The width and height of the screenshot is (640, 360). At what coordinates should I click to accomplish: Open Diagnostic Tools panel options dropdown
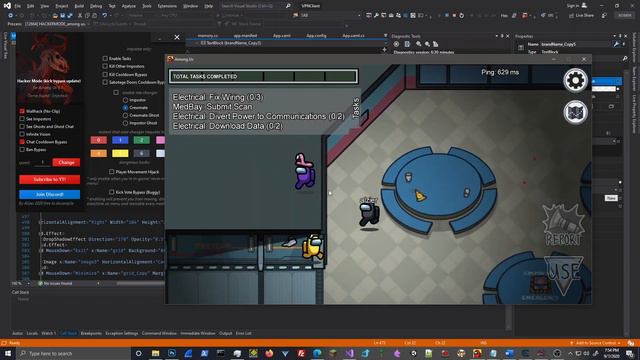pos(496,36)
